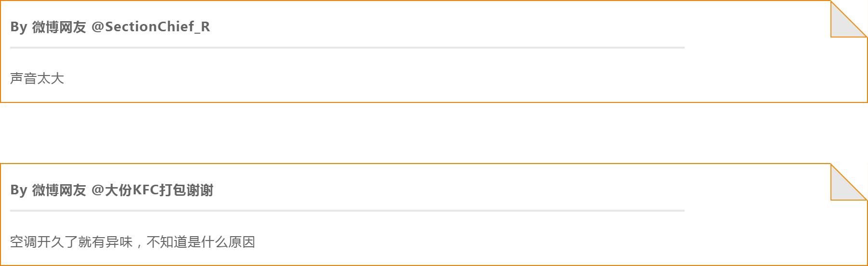The height and width of the screenshot is (266, 868).
Task: Click the phrase 不知道是什么原因
Action: (x=200, y=241)
